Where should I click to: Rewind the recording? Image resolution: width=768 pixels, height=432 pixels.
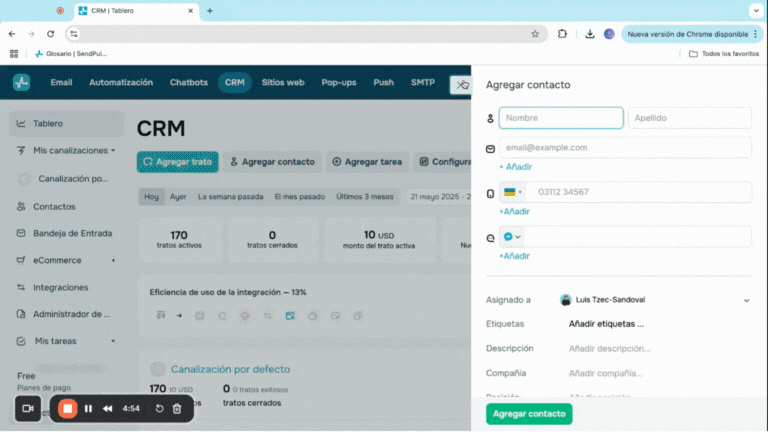107,408
